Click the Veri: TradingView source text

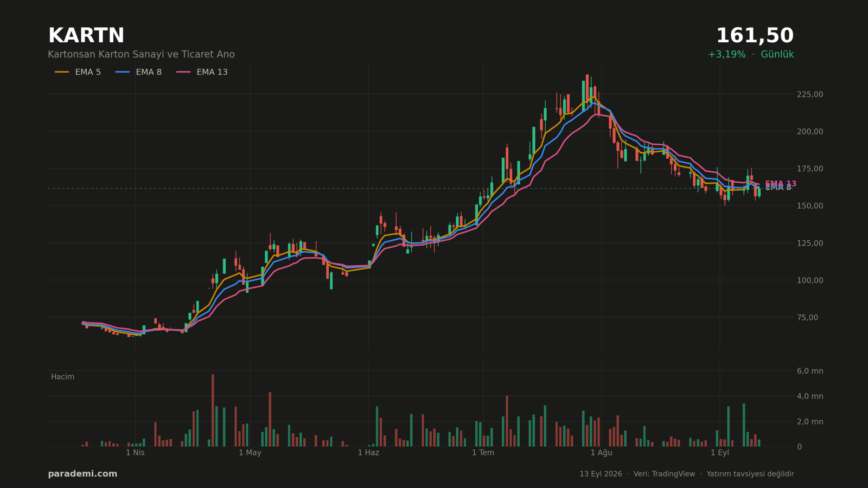click(x=664, y=474)
